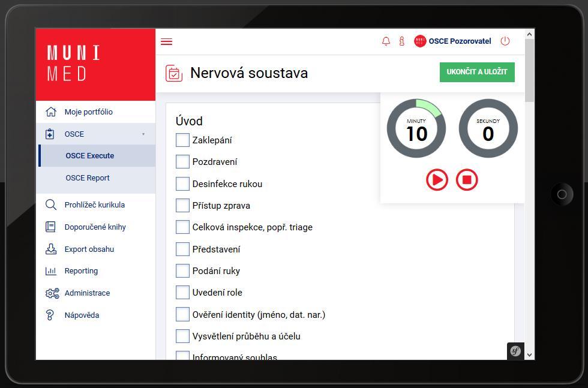Open Doporučené knihy menu item

(x=95, y=227)
